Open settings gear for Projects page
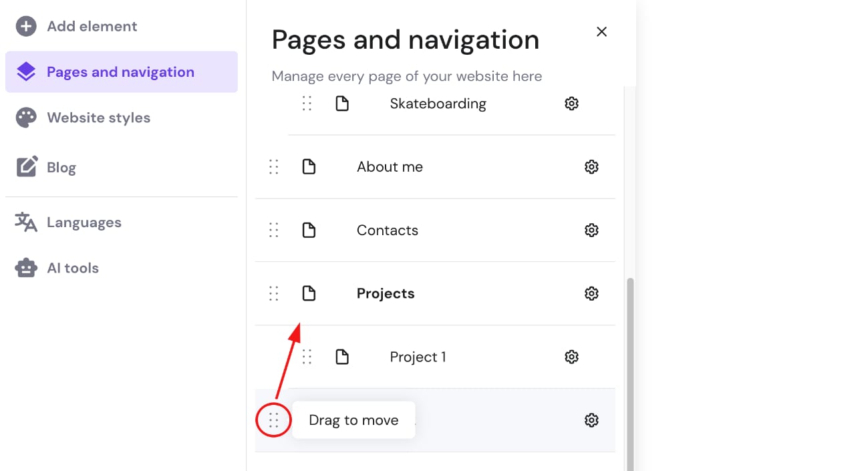868x471 pixels. tap(591, 293)
